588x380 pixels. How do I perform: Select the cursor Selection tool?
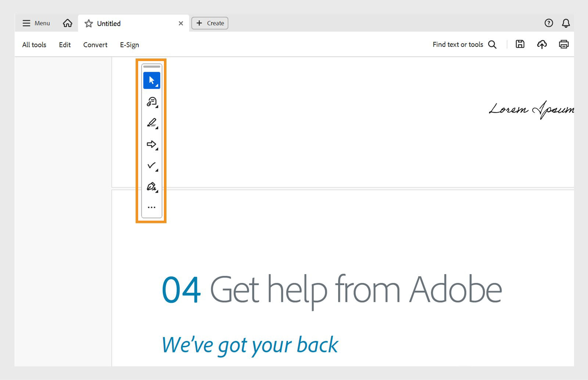151,80
